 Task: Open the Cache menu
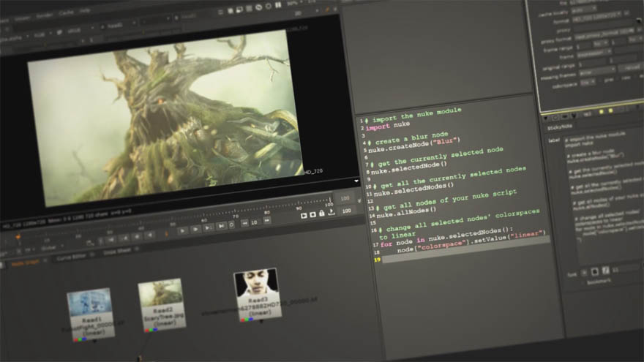66,12
